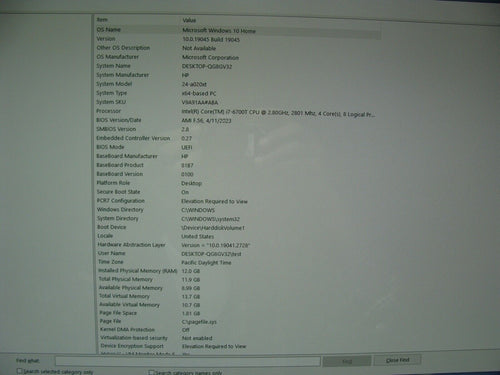Select the Secure Boot State row
The height and width of the screenshot is (375, 500).
point(237,192)
